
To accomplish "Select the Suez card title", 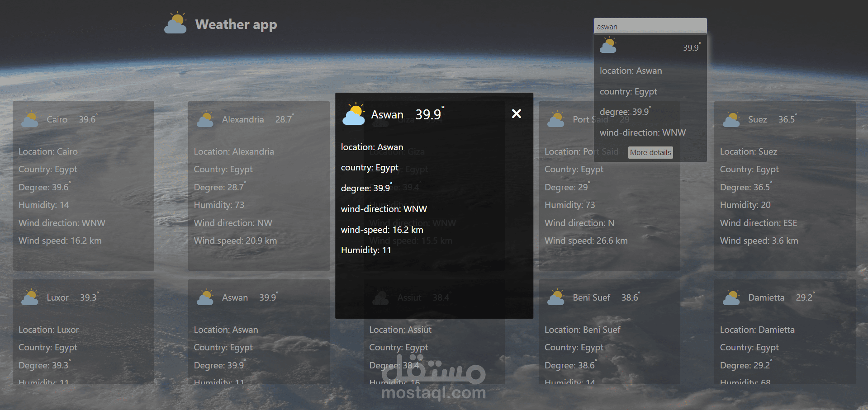I will pos(758,119).
